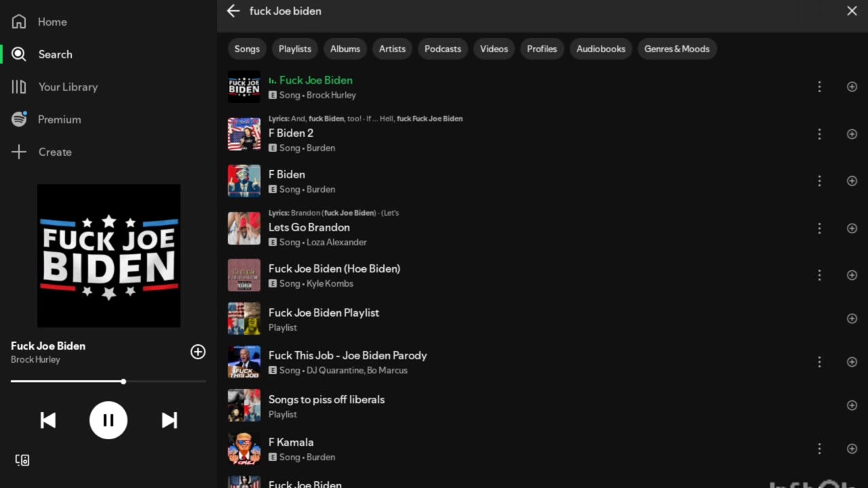Open Brock Hurley artist under player
The height and width of the screenshot is (488, 868).
[35, 360]
